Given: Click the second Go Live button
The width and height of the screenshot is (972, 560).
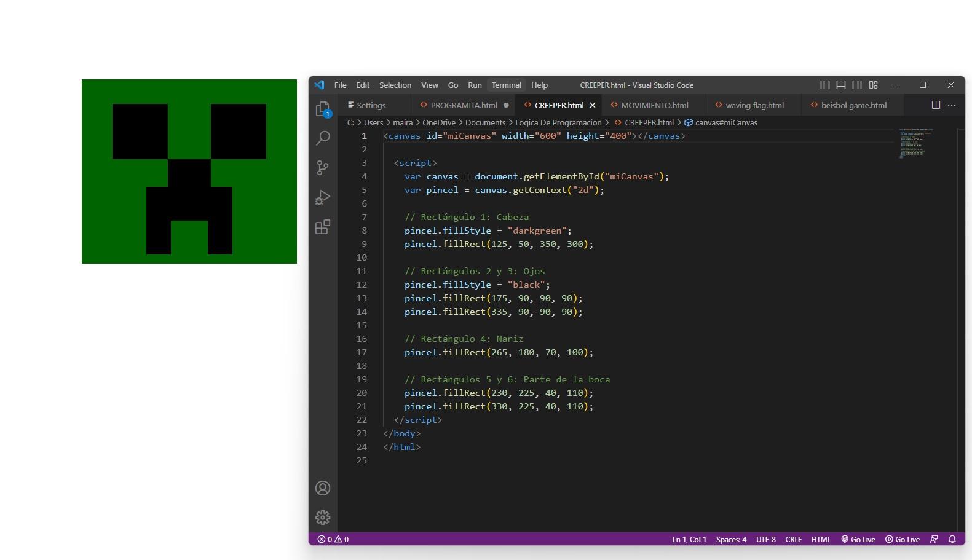Looking at the screenshot, I should [903, 539].
